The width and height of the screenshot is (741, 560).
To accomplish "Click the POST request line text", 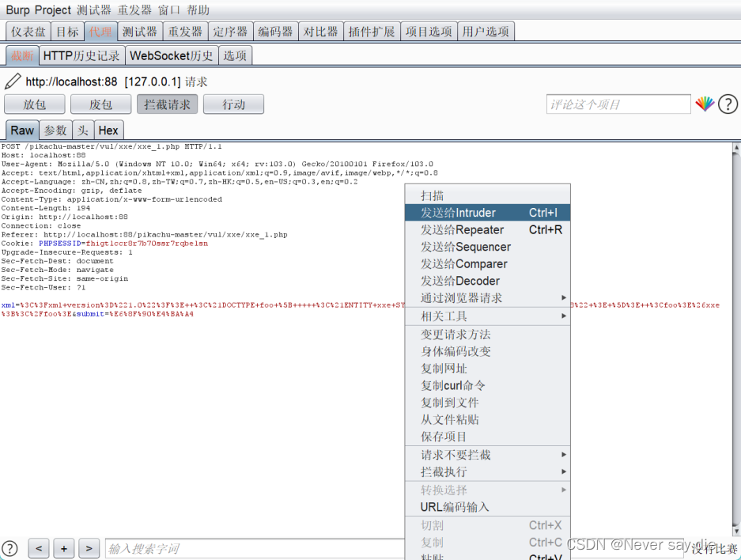I will coord(112,146).
